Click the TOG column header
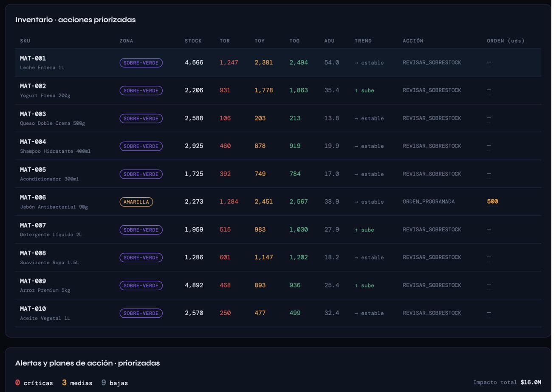 point(294,41)
